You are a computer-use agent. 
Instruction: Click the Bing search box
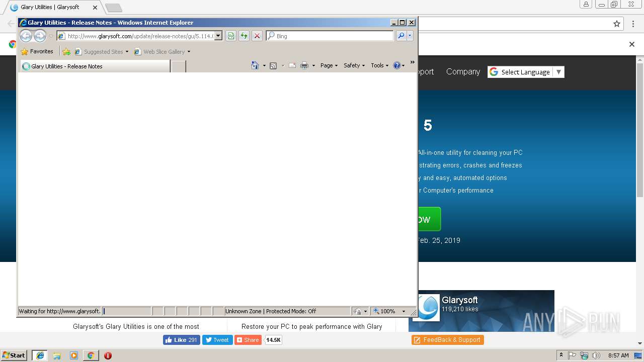[330, 36]
